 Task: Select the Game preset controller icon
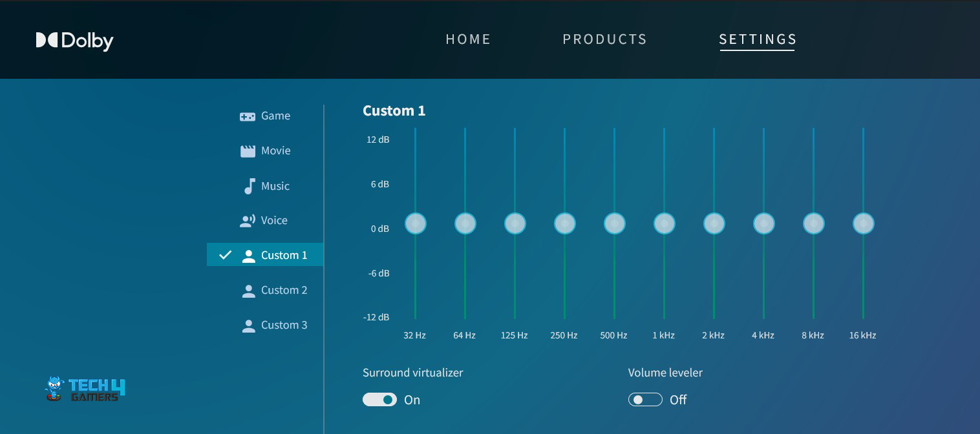pos(248,116)
